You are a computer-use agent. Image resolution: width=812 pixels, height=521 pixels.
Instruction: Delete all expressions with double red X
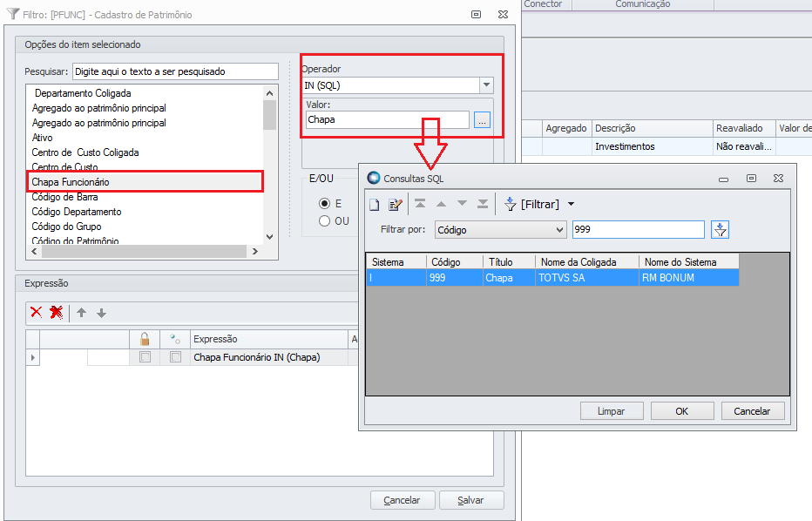pos(57,312)
